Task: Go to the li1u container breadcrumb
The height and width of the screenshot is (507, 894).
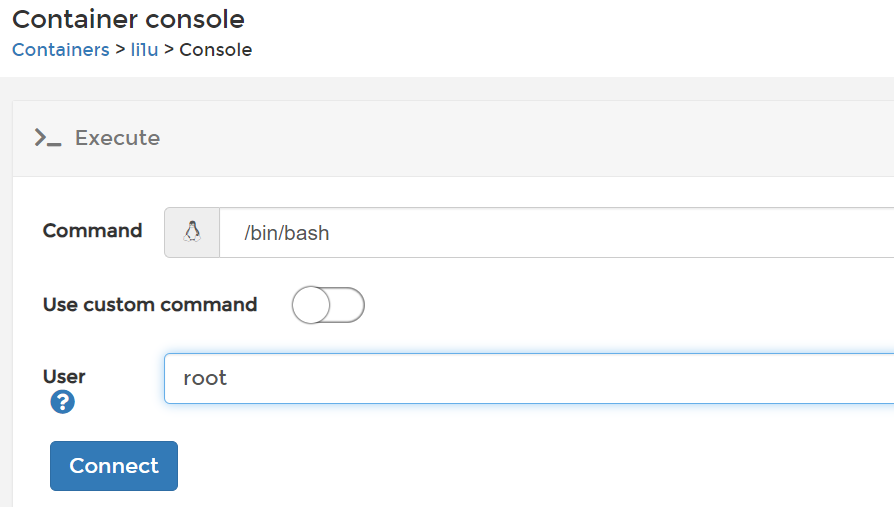Action: (x=144, y=49)
